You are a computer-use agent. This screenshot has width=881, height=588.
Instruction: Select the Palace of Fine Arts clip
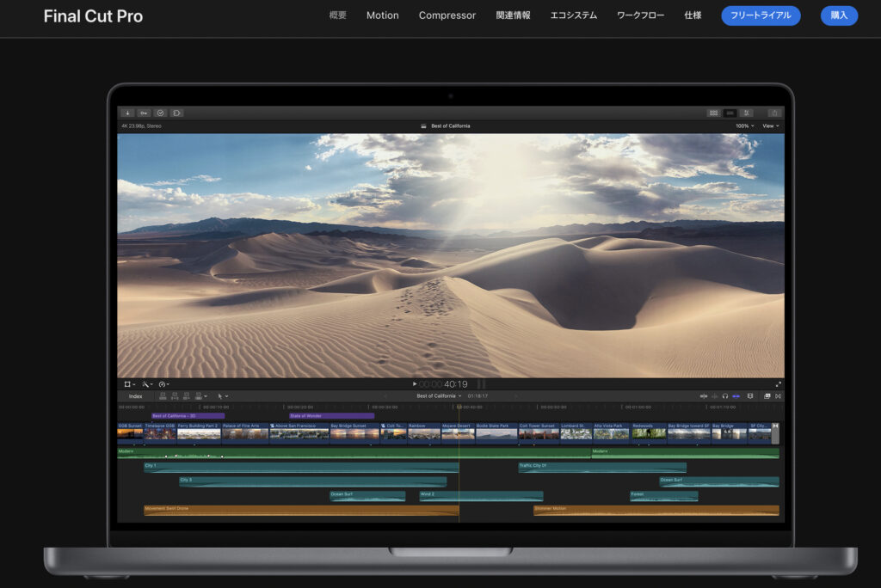coord(244,432)
